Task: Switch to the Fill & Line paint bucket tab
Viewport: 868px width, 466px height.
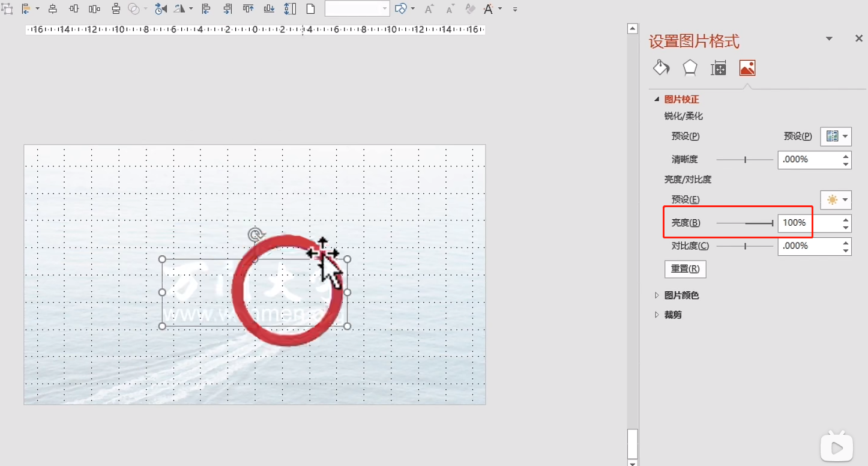Action: [661, 67]
